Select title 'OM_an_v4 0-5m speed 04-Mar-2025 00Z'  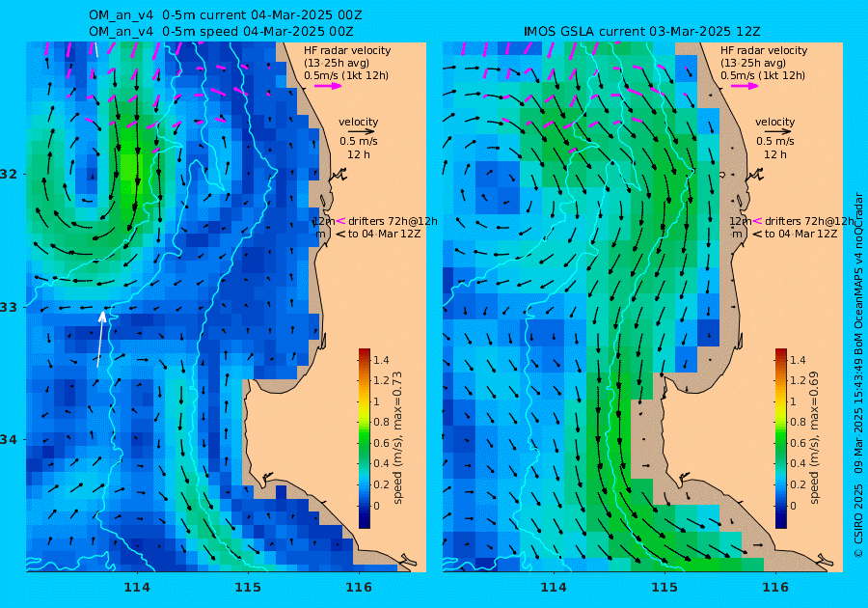pos(221,32)
